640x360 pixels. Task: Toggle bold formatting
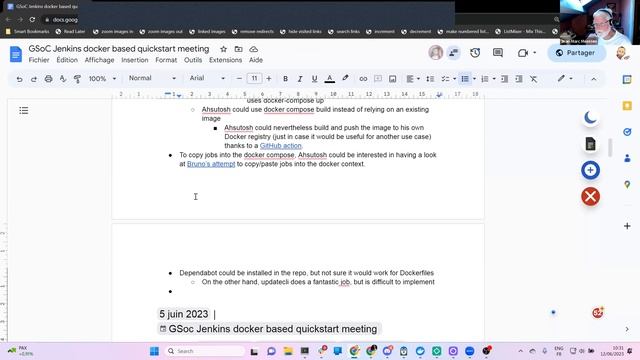(x=285, y=79)
